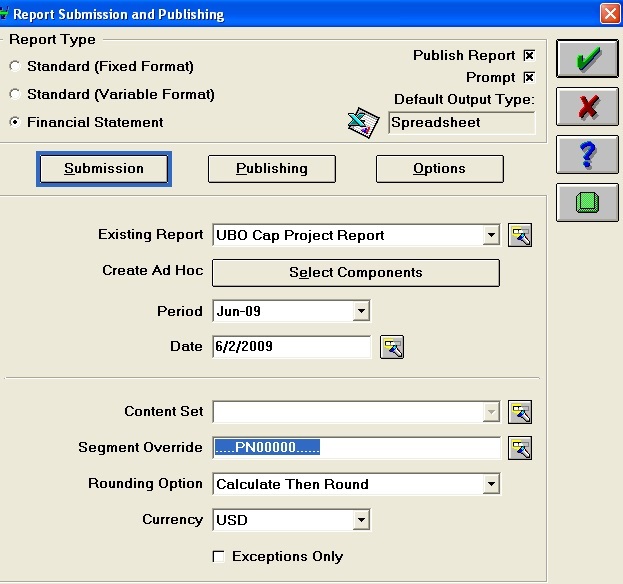Select Standard (Variable Format) radio button
The image size is (623, 584).
14,95
